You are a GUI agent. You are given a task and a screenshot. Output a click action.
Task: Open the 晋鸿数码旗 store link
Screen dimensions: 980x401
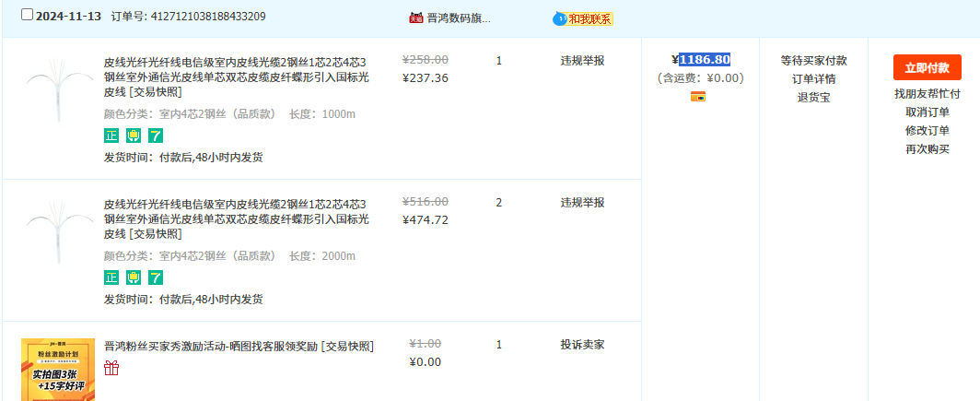pyautogui.click(x=459, y=18)
